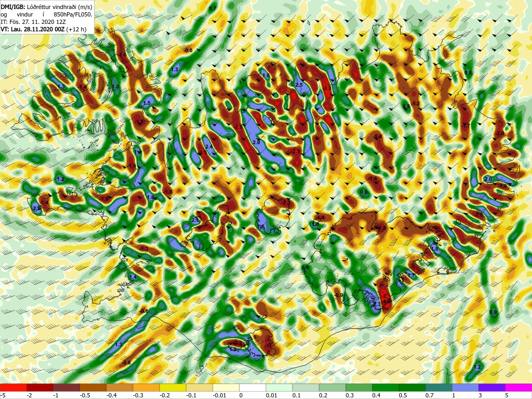
Task: Click the orange legend swatch labeled -0.3
Action: tap(146, 387)
